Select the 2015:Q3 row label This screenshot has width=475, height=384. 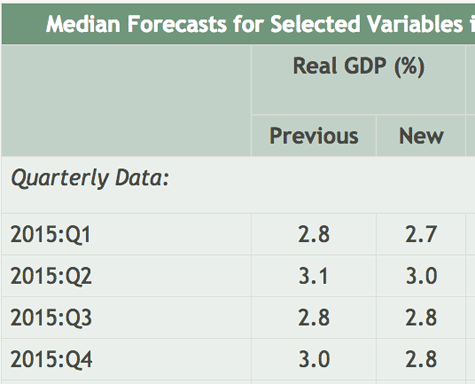[51, 317]
